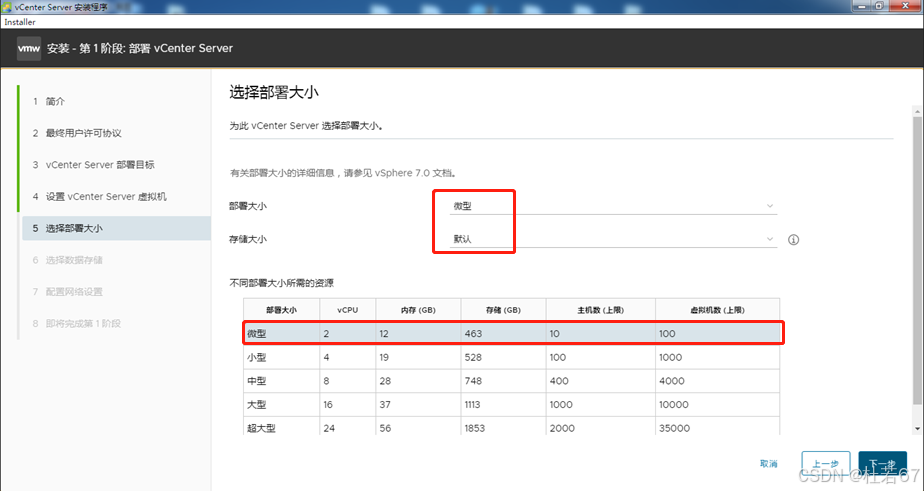This screenshot has width=924, height=491.
Task: Click the 下一步 next button
Action: pyautogui.click(x=882, y=464)
